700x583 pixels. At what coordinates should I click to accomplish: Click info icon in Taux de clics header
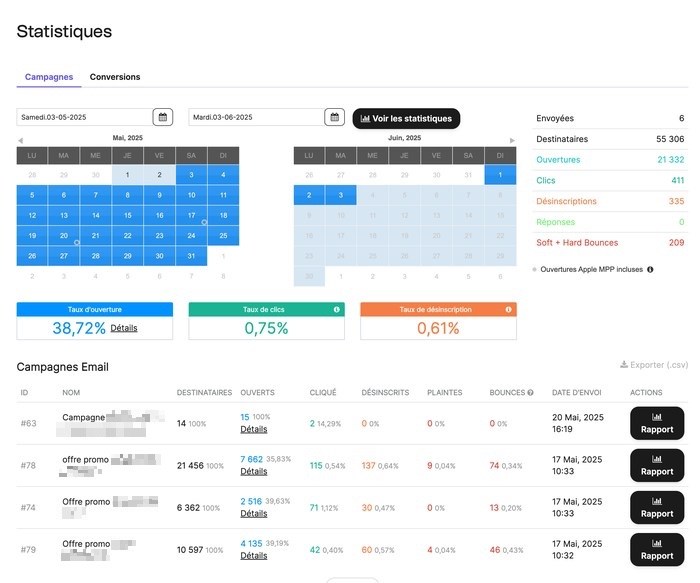337,309
